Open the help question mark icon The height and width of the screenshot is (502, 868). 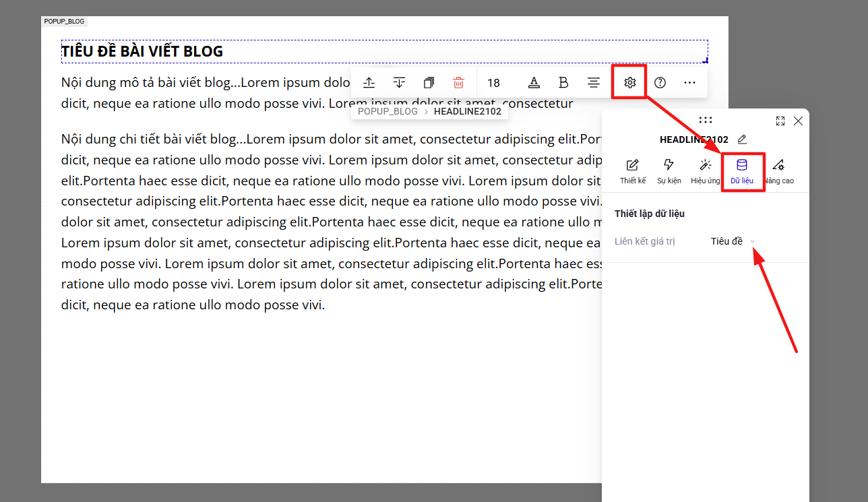660,83
